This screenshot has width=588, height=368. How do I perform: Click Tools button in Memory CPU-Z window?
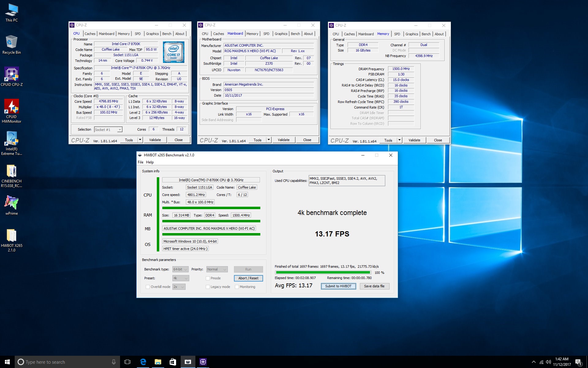tap(388, 140)
